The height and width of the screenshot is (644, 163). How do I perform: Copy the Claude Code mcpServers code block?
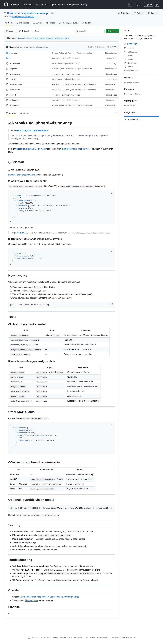112,425
